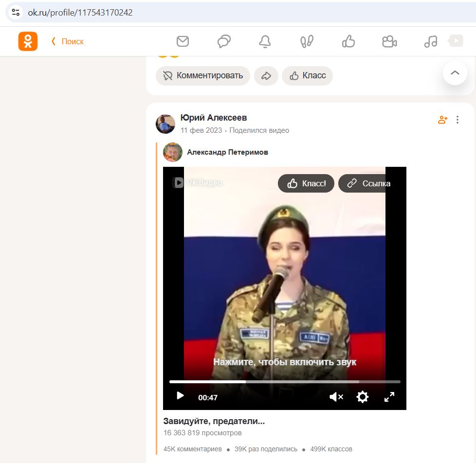This screenshot has width=476, height=463.
Task: Click the Класс! button on the video
Action: coord(306,183)
